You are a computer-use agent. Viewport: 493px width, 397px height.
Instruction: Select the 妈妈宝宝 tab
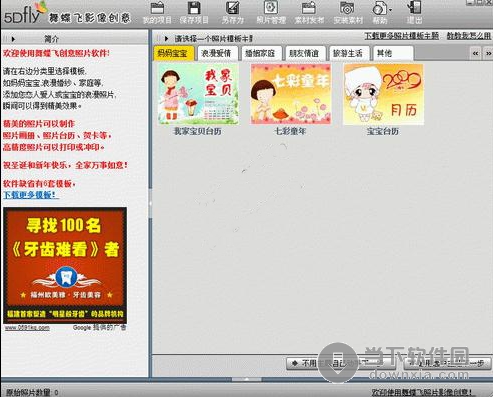[x=173, y=53]
